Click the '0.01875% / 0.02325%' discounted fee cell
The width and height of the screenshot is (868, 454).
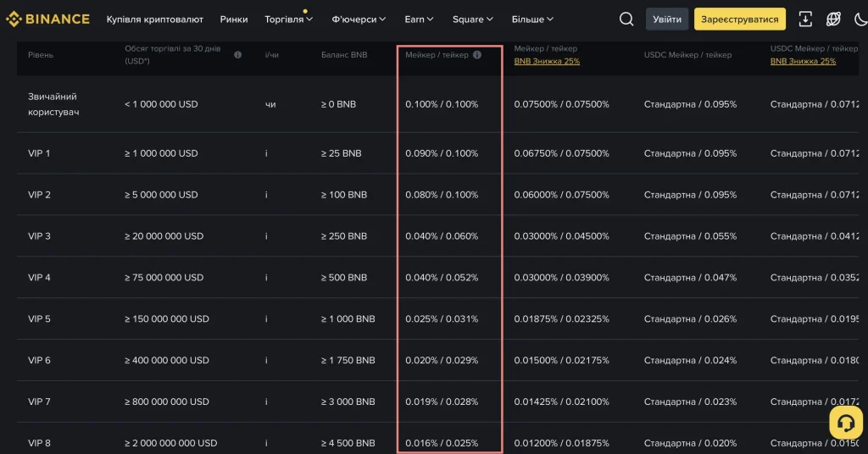click(561, 319)
